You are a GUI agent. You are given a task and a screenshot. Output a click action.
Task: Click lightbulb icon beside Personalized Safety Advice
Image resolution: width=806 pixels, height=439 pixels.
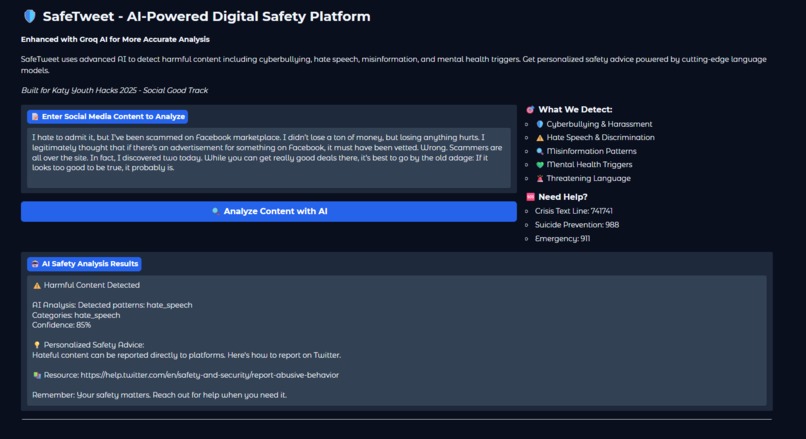[x=36, y=345]
